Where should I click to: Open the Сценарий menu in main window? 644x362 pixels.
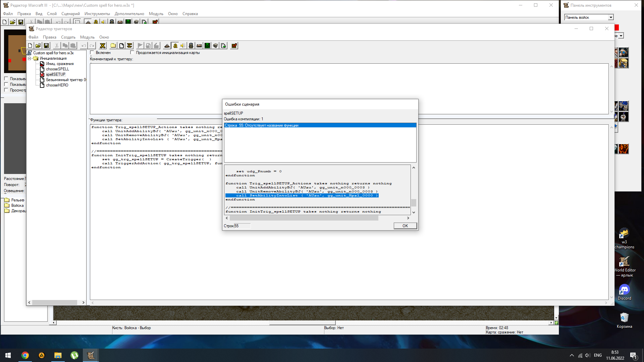70,14
